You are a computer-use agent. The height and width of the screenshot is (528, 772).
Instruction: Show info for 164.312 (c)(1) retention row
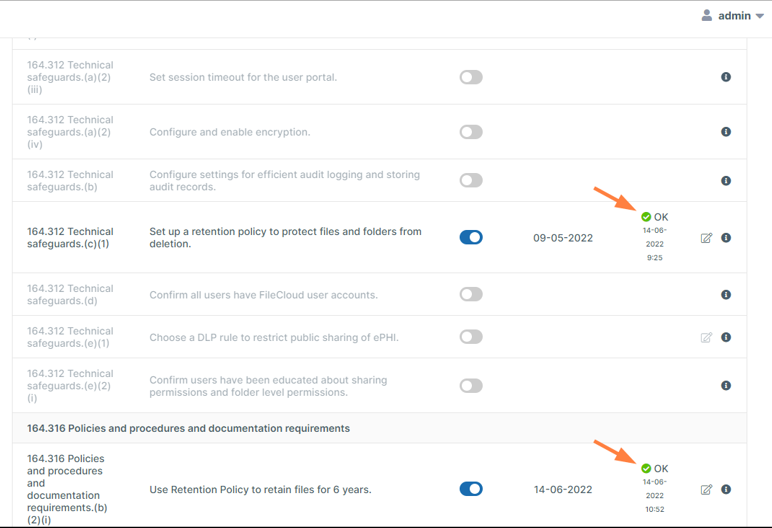726,238
